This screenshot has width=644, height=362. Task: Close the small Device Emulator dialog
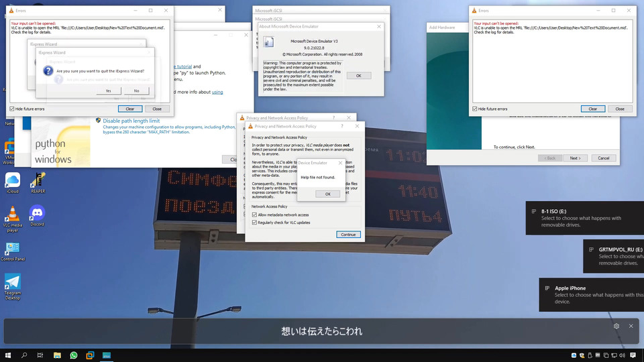[x=340, y=163]
